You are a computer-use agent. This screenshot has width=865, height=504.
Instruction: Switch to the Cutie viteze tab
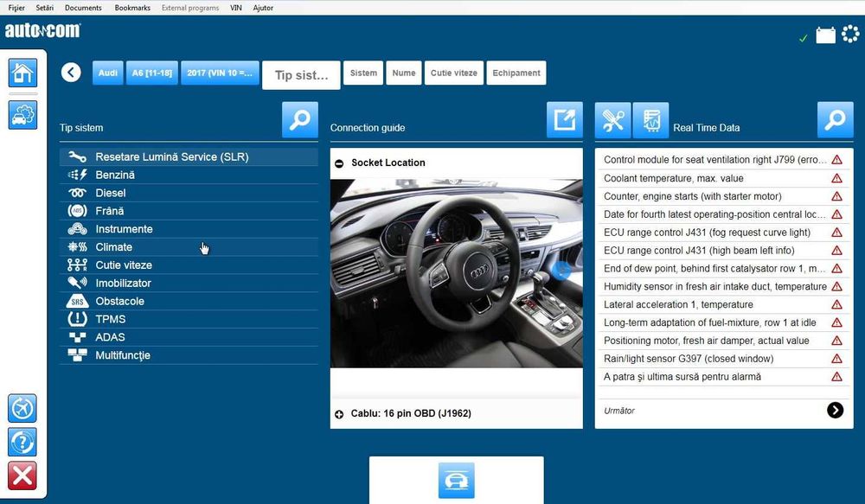pyautogui.click(x=454, y=73)
